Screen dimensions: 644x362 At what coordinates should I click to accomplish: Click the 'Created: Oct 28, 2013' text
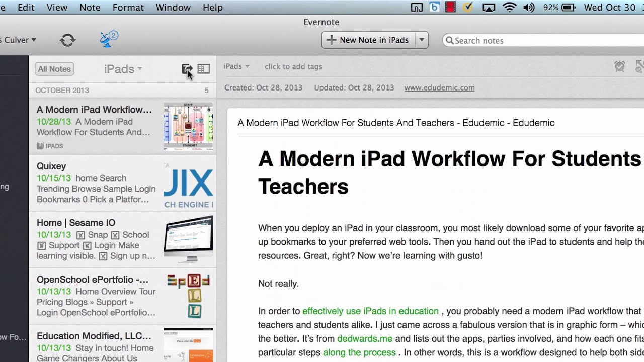pyautogui.click(x=263, y=87)
